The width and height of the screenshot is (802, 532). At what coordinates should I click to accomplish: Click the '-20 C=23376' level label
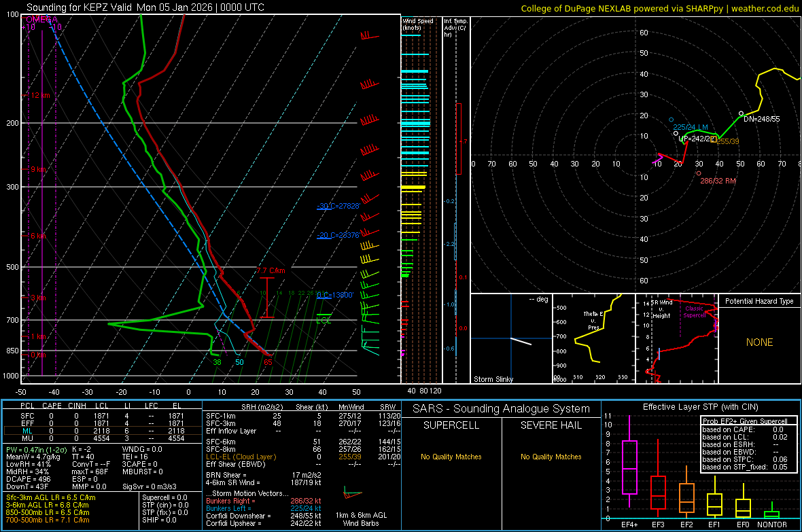(338, 235)
